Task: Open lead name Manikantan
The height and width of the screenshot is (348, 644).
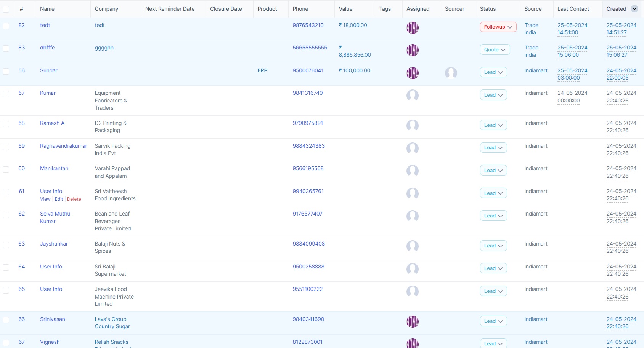Action: pyautogui.click(x=54, y=168)
